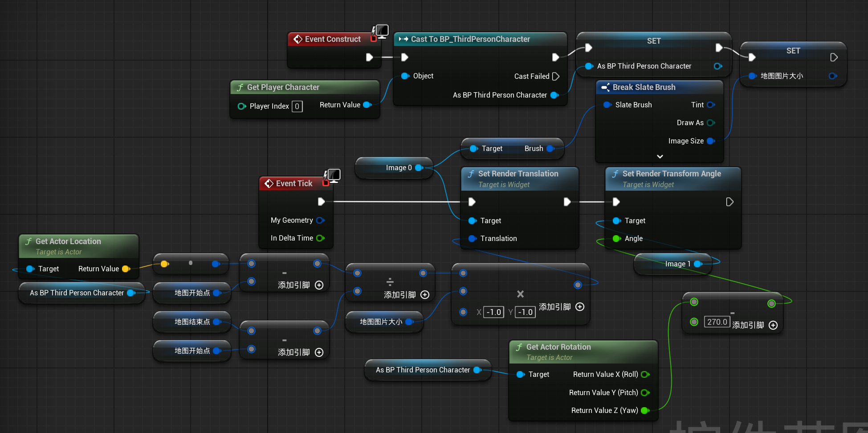
Task: Click the X value field showing -1.0
Action: [493, 312]
